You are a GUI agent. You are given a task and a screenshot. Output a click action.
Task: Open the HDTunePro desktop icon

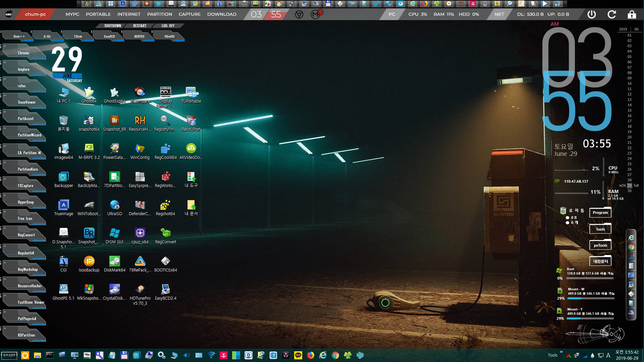[x=140, y=294]
